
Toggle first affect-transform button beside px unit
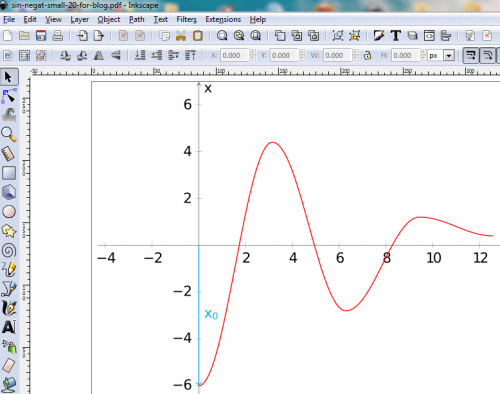point(471,55)
